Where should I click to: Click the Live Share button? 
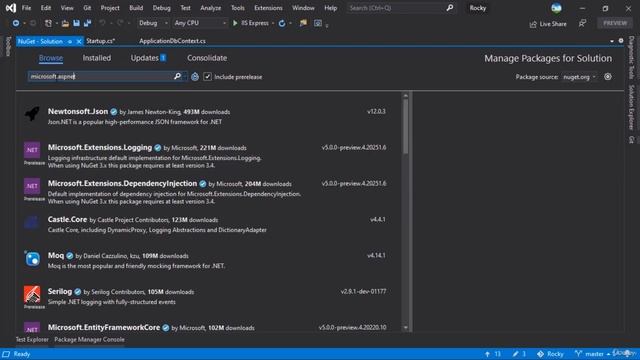click(x=548, y=24)
